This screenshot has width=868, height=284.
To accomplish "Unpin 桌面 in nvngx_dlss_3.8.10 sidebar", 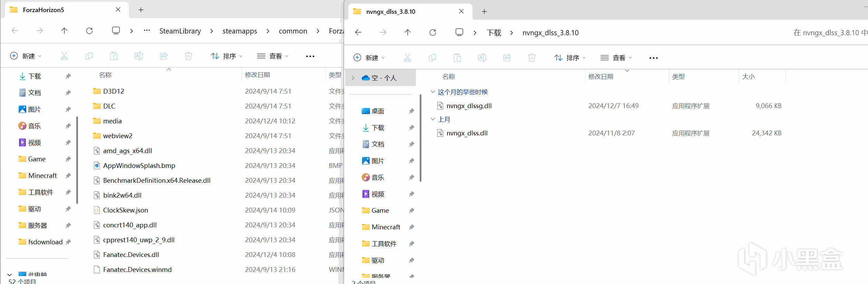I will coord(411,111).
